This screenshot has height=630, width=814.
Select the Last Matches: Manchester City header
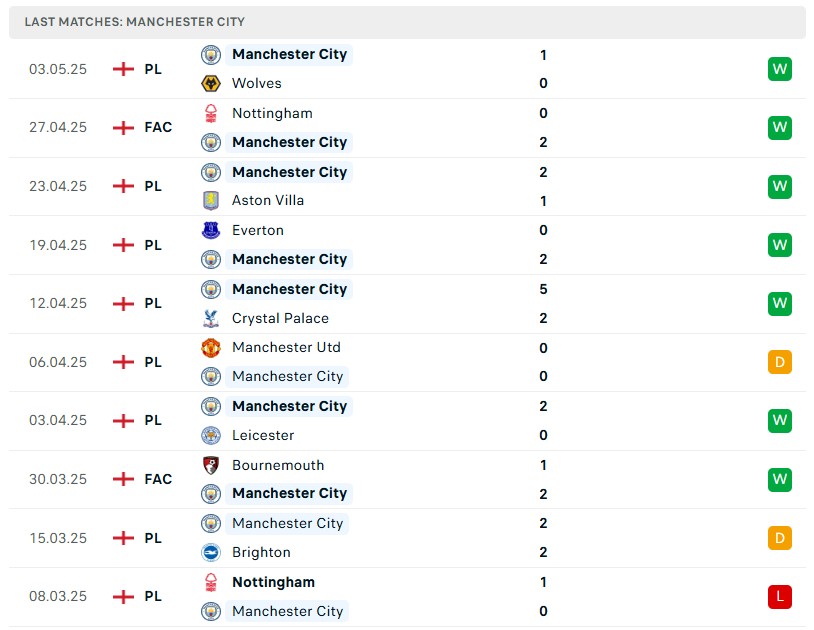tap(135, 22)
